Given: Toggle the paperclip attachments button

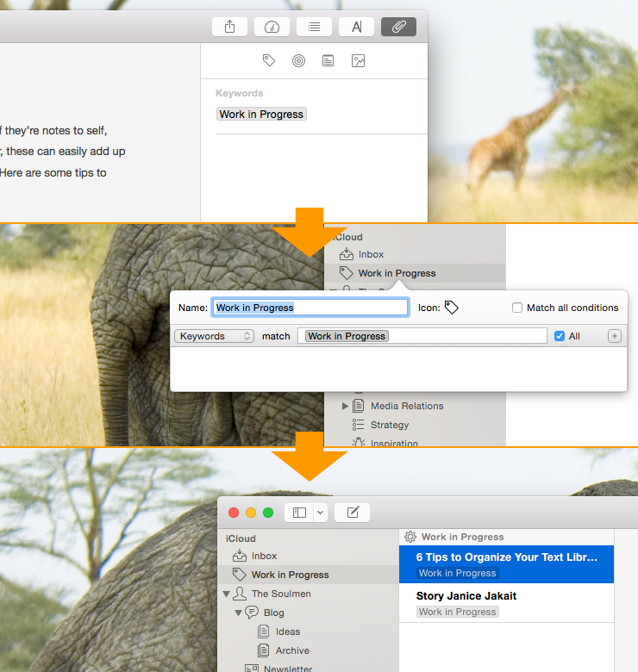Looking at the screenshot, I should coord(398,27).
